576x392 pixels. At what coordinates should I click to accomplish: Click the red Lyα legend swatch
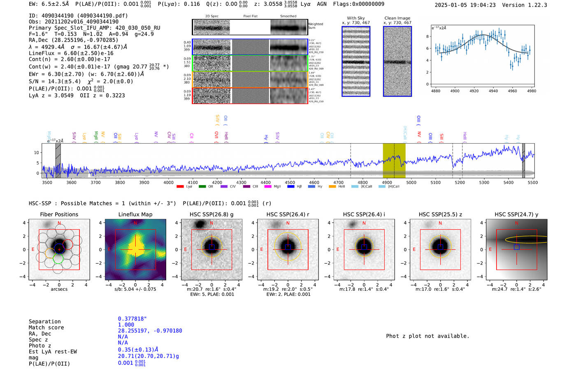(180, 186)
